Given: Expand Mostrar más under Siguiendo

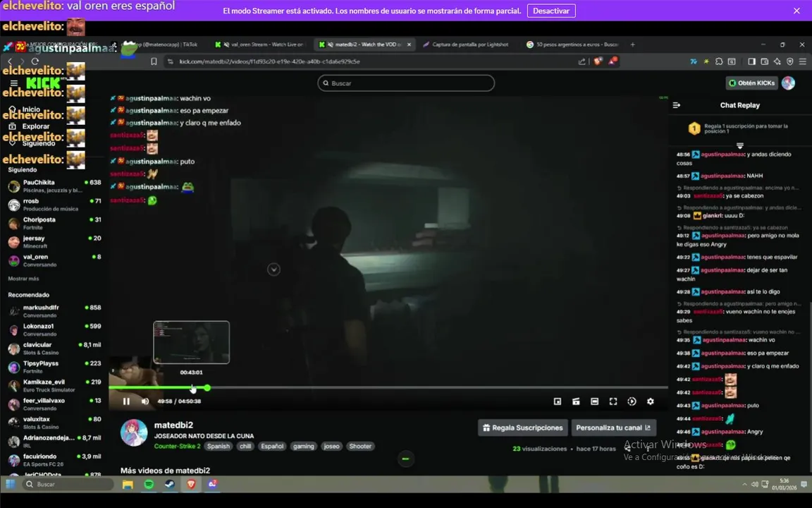Looking at the screenshot, I should point(23,279).
